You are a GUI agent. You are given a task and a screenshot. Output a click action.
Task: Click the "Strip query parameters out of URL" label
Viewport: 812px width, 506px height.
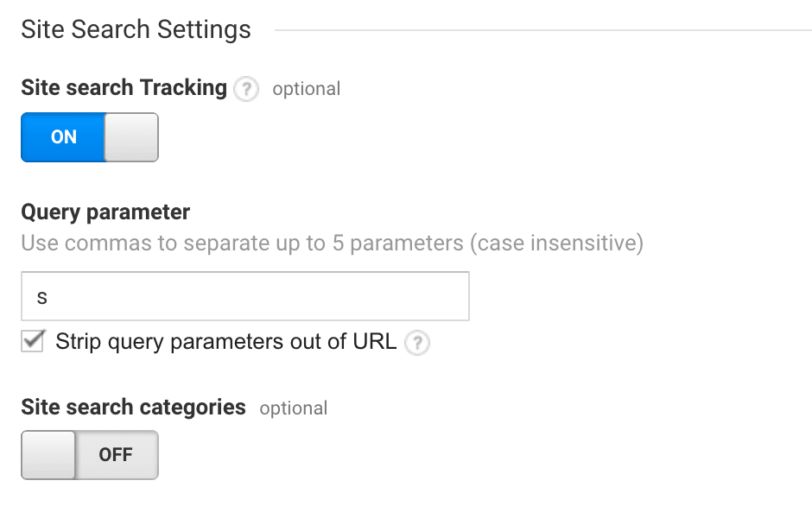pyautogui.click(x=225, y=341)
